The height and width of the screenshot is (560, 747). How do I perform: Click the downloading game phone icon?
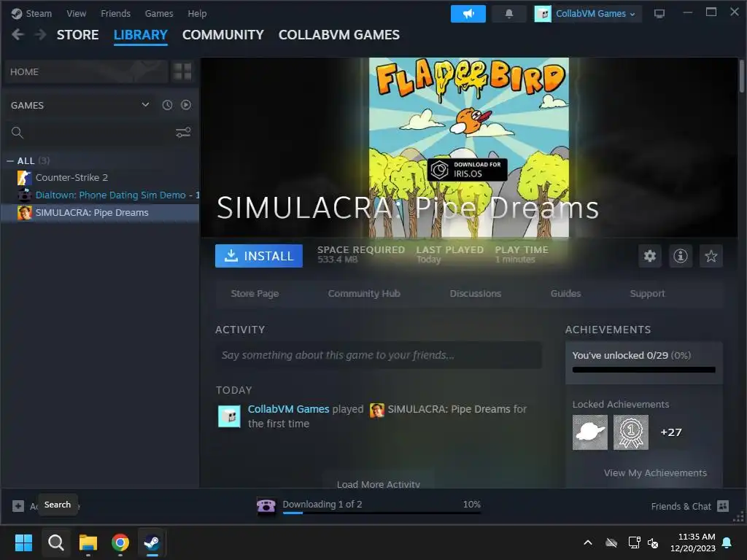click(x=266, y=505)
